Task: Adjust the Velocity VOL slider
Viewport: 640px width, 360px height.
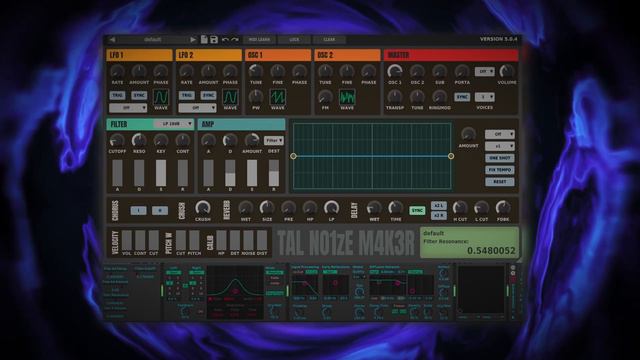Action: [127, 240]
